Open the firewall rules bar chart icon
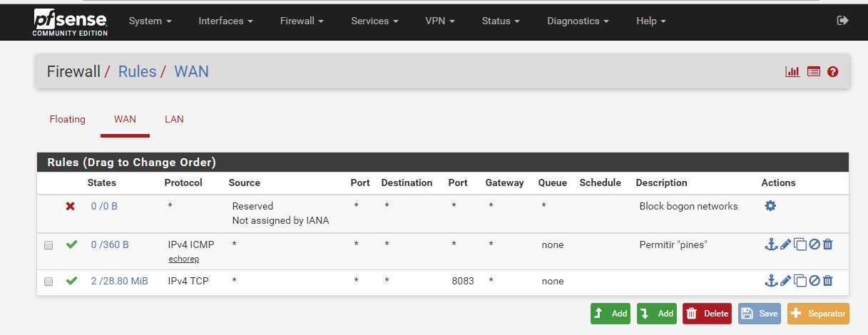The image size is (868, 335). (792, 72)
